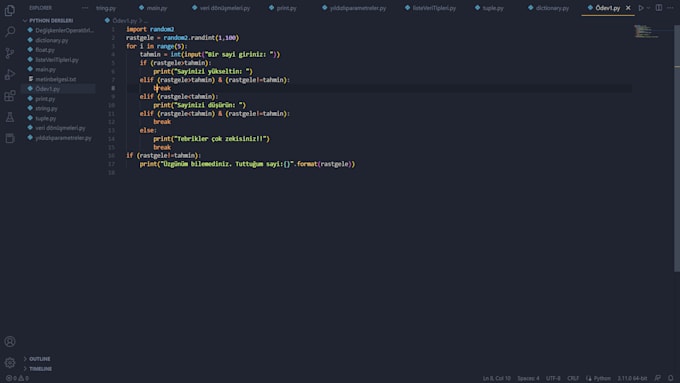This screenshot has width=680, height=383.
Task: Switch to string.py tab
Action: point(106,8)
